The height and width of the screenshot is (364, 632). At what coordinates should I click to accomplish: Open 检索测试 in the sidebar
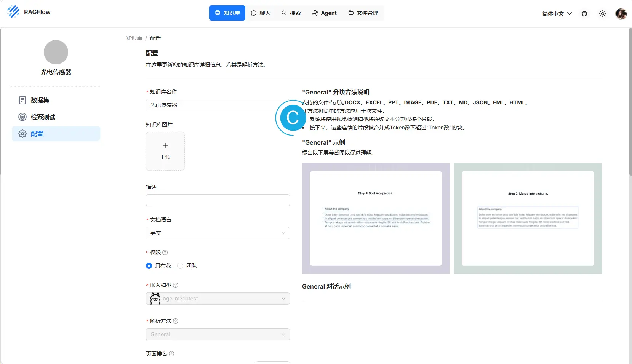(x=56, y=117)
